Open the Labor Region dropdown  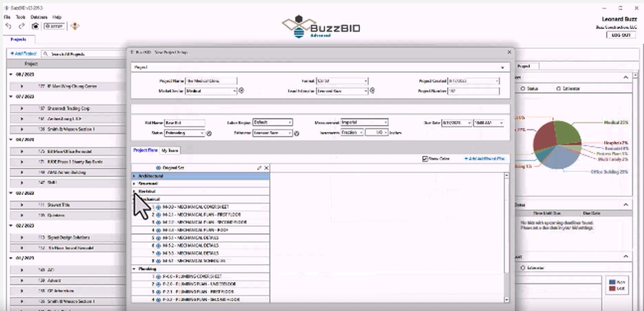click(x=290, y=122)
